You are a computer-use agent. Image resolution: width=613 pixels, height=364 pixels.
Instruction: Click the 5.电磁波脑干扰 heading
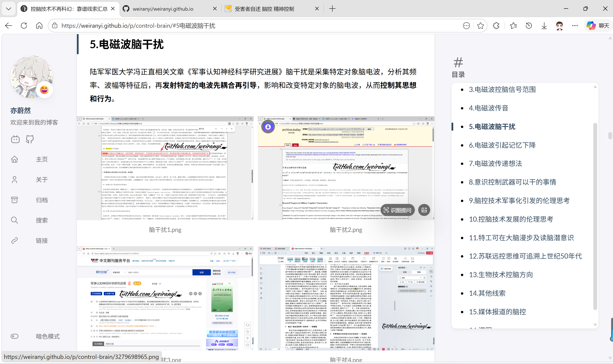127,44
